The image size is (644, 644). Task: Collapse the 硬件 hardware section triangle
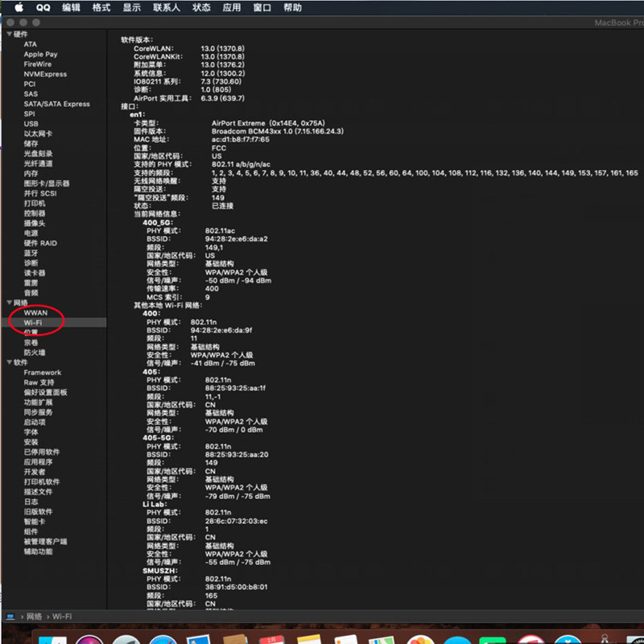point(10,34)
